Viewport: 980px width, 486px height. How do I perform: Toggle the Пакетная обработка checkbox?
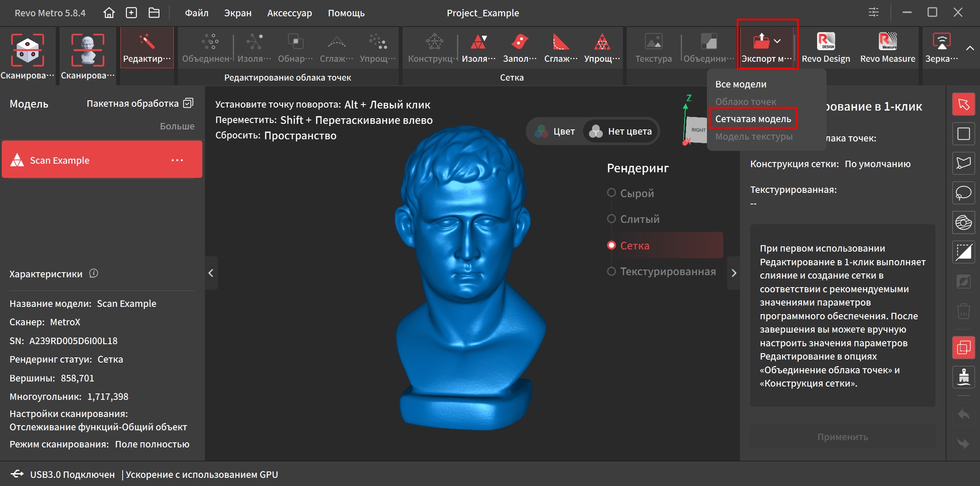tap(188, 103)
